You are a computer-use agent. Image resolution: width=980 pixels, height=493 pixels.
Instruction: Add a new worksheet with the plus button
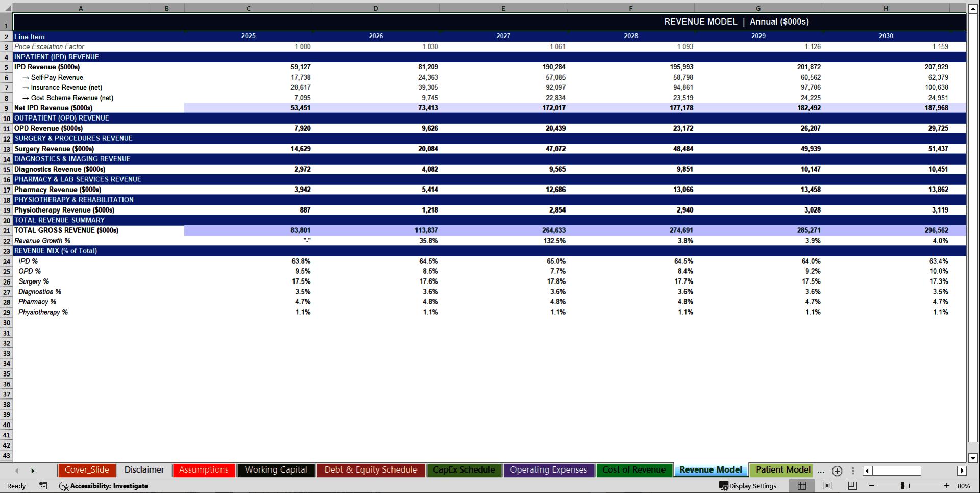coord(837,471)
